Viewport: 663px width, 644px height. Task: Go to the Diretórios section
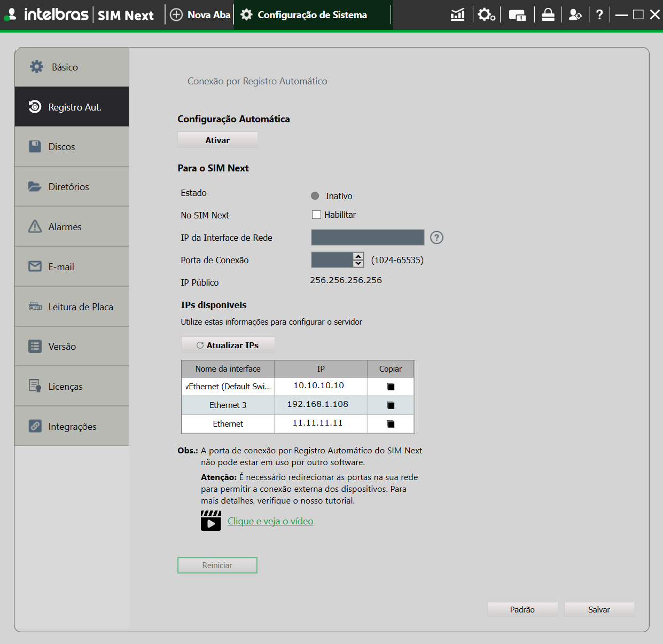[72, 186]
